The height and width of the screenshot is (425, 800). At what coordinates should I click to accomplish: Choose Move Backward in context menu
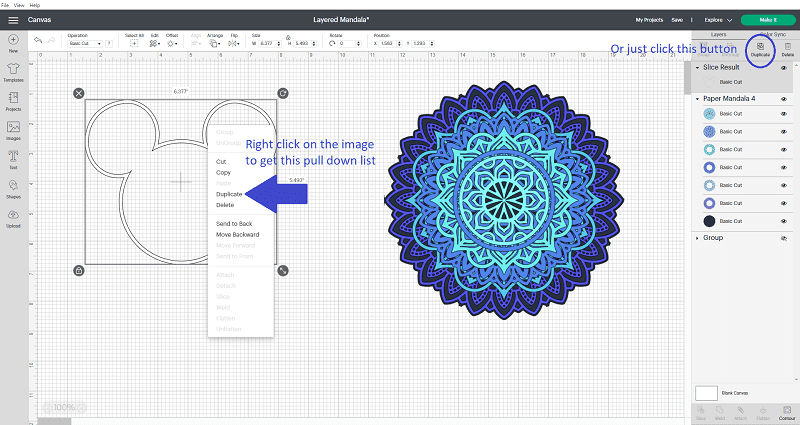(238, 235)
